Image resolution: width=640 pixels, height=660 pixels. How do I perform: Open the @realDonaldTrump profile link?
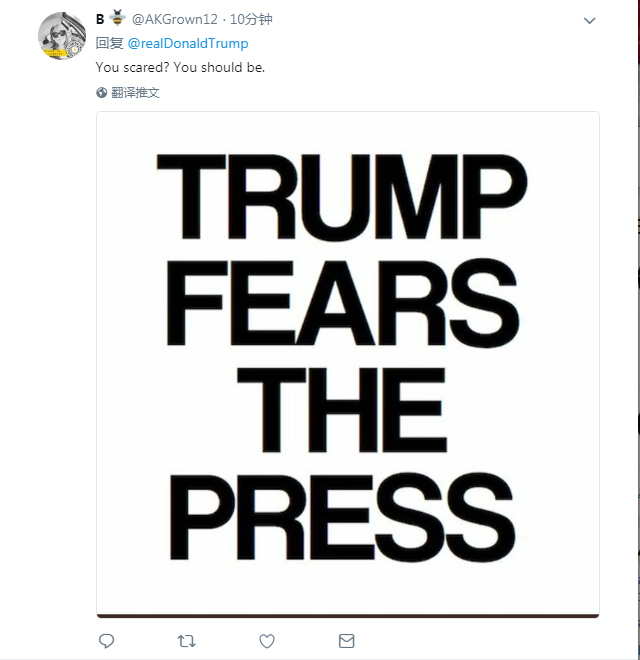pyautogui.click(x=188, y=43)
